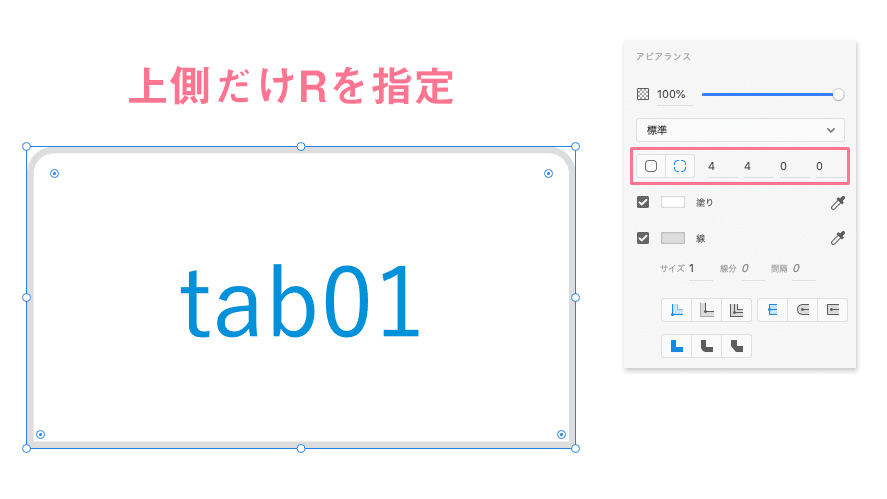This screenshot has height=499, width=887.
Task: Select same radius for all corners icon
Action: coord(651,166)
